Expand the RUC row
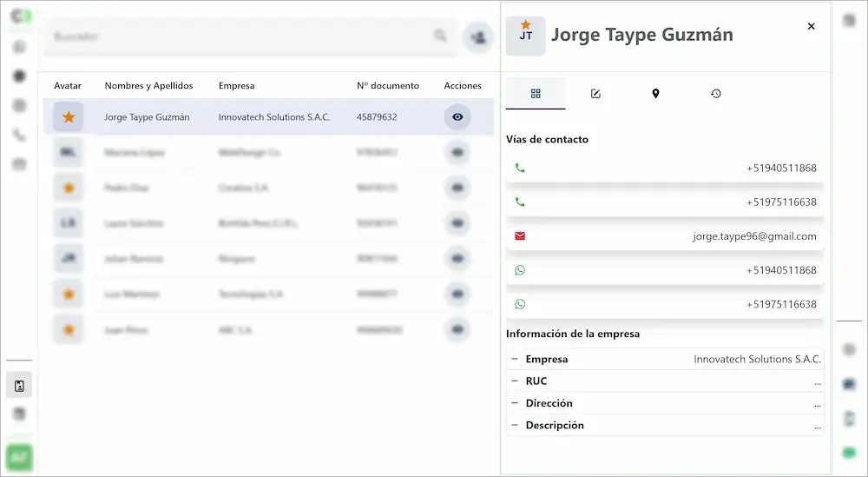Viewport: 868px width, 477px height. [x=515, y=381]
